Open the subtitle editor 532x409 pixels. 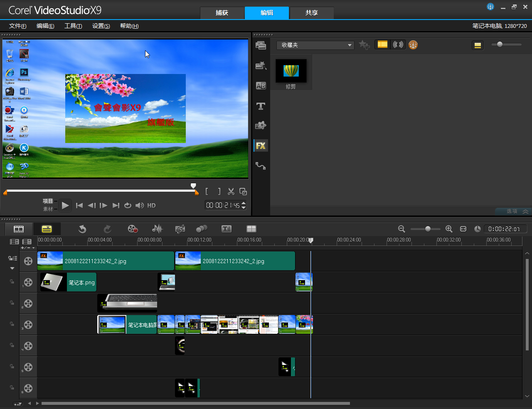227,229
